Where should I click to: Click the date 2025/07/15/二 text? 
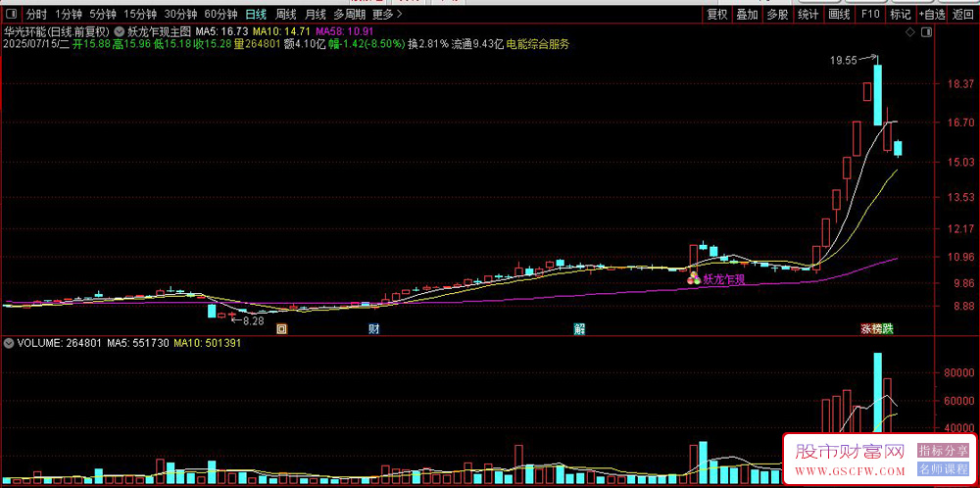point(35,44)
